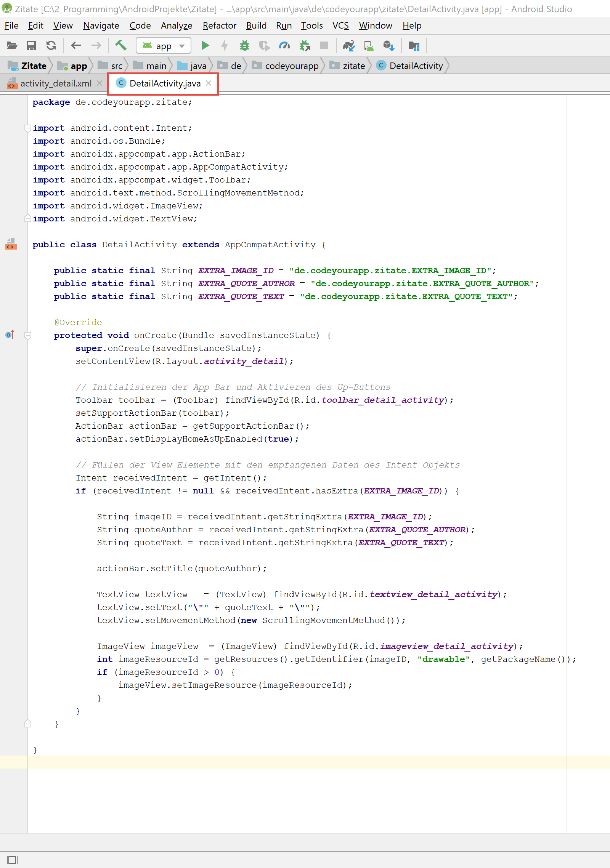Select the DetailActivity class breadcrumb
The height and width of the screenshot is (868, 610).
(x=410, y=66)
